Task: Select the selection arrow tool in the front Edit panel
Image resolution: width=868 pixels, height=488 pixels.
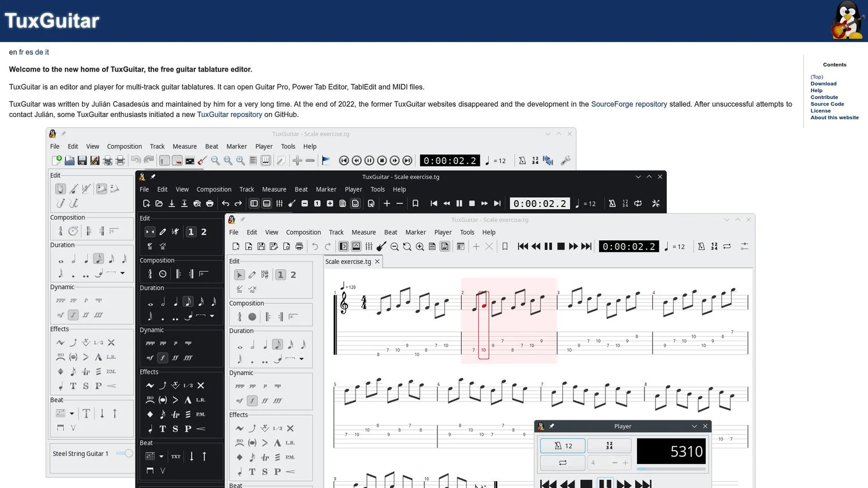Action: pyautogui.click(x=240, y=275)
